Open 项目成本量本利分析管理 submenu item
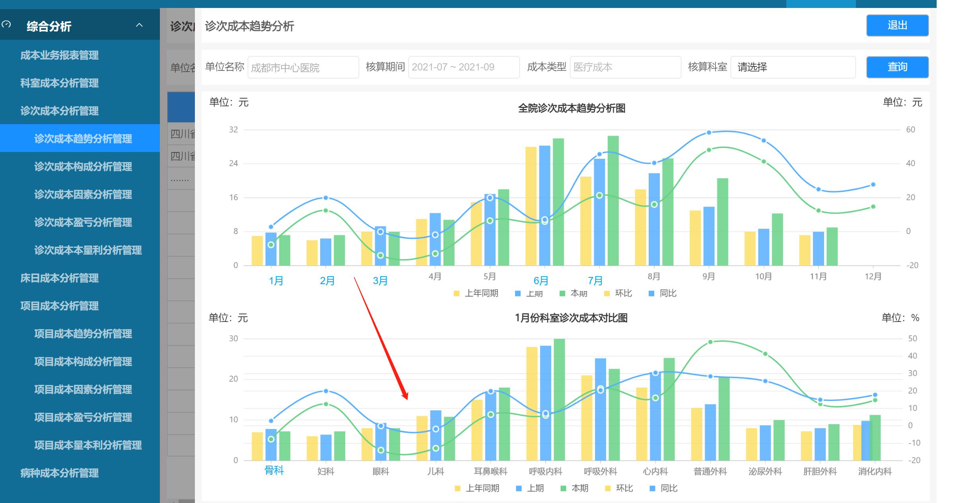The height and width of the screenshot is (503, 980). (x=88, y=445)
